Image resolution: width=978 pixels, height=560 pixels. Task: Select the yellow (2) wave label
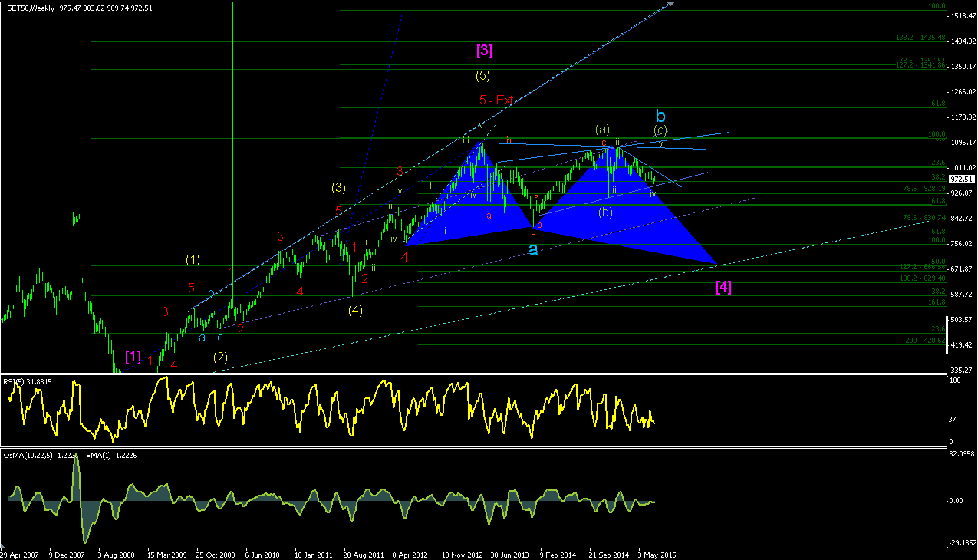[221, 356]
